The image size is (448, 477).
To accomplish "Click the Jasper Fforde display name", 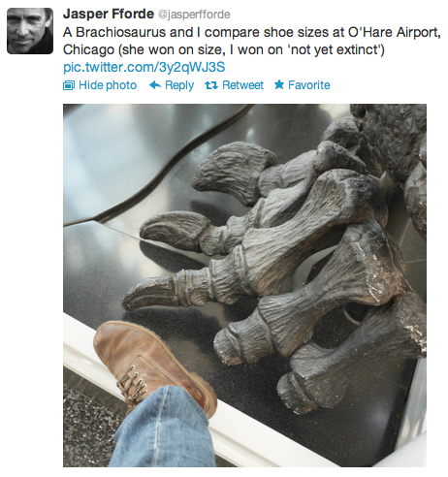I will pyautogui.click(x=109, y=14).
